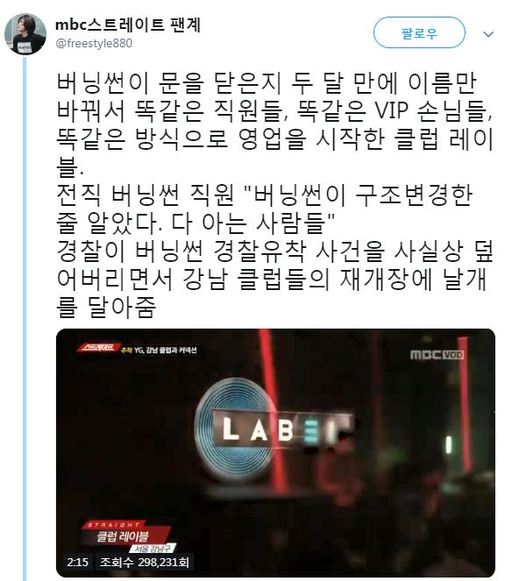Expand the tweet options chevron menu
The height and width of the screenshot is (581, 512).
click(489, 34)
